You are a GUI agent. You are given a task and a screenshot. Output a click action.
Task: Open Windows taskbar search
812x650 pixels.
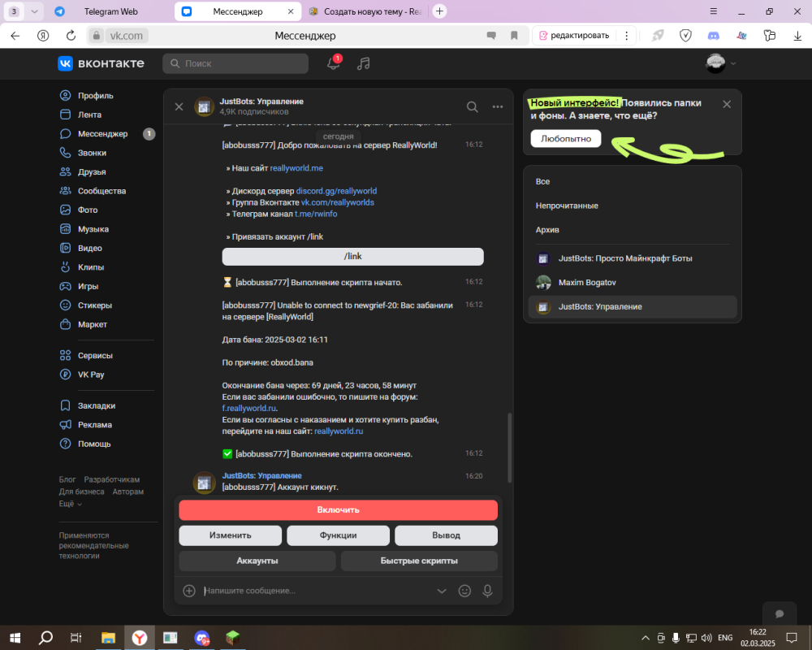[x=45, y=638]
